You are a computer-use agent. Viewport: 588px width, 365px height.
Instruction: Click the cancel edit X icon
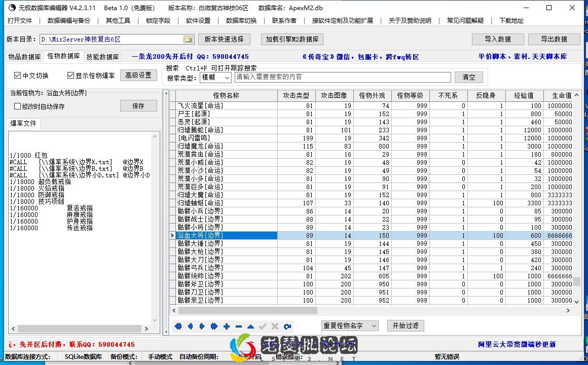click(x=275, y=326)
